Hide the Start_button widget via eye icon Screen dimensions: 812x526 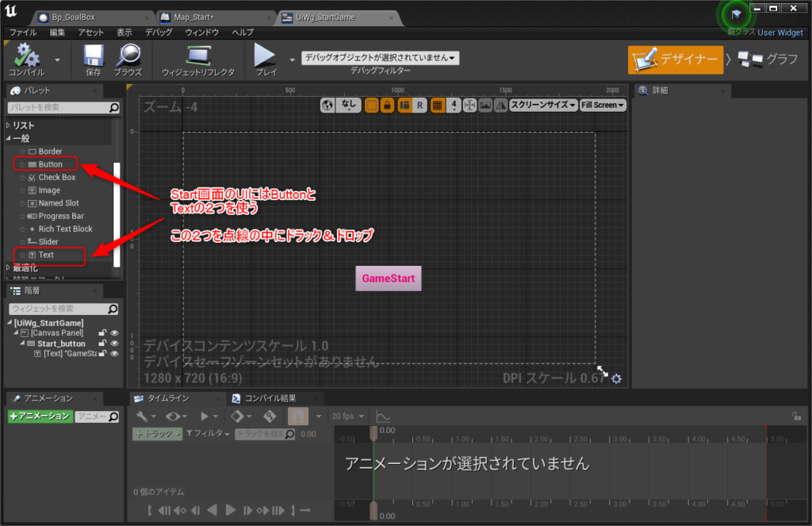coord(114,344)
